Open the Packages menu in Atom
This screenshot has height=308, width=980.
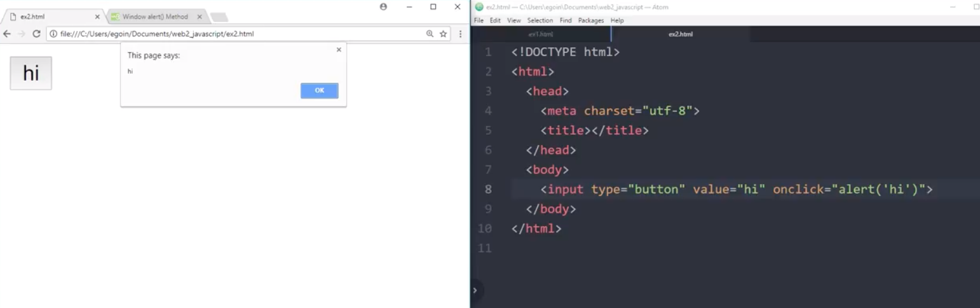(591, 20)
